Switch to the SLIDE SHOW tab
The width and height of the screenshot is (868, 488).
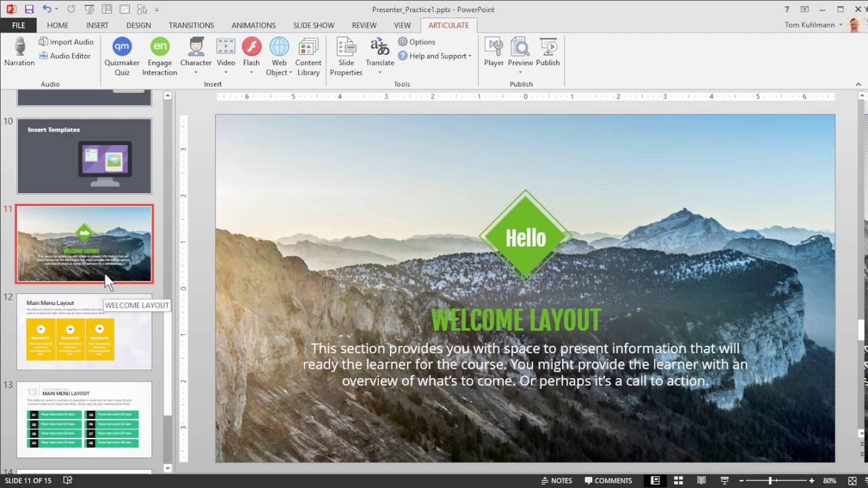click(313, 25)
